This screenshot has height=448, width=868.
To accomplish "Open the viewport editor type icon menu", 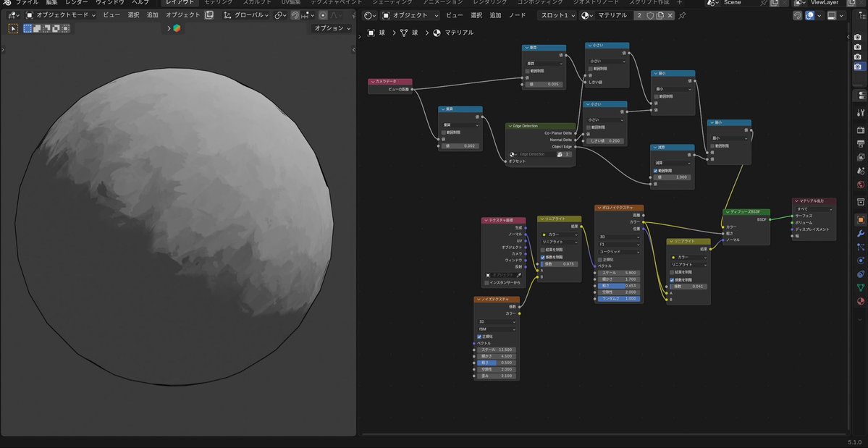I will point(13,15).
